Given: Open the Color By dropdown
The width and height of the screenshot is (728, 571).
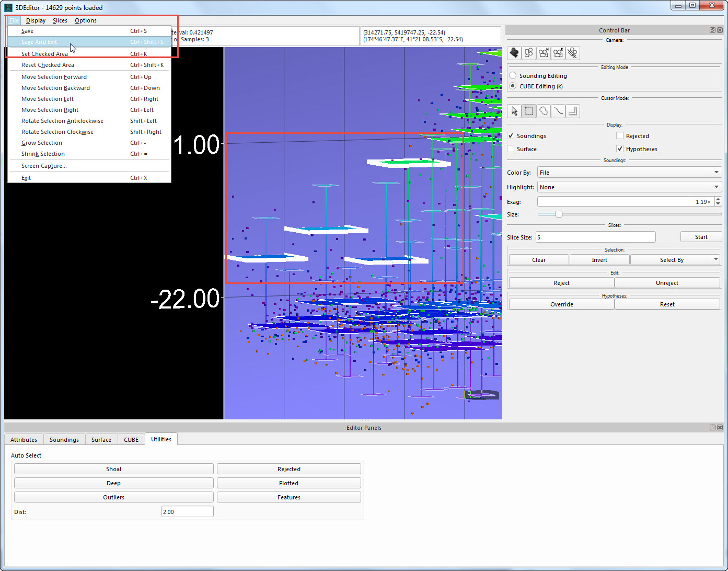Looking at the screenshot, I should click(x=629, y=173).
